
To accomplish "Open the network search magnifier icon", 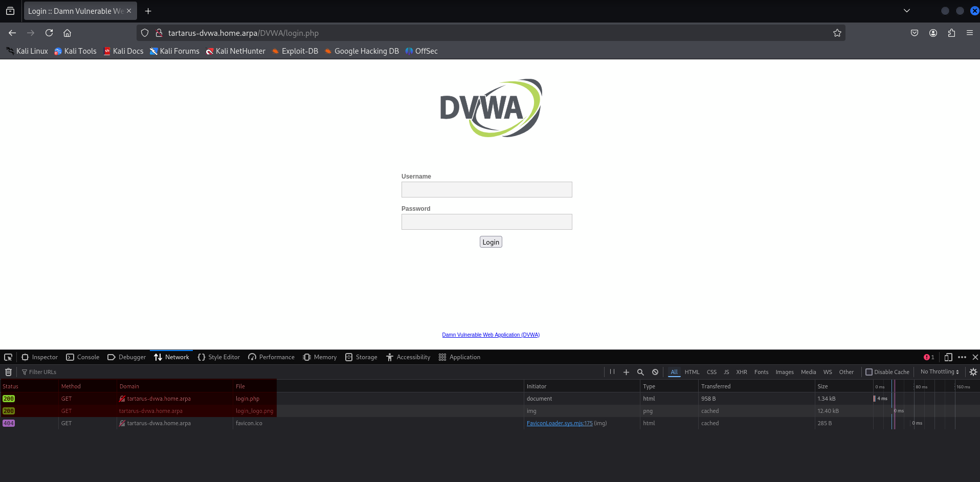I will point(640,372).
